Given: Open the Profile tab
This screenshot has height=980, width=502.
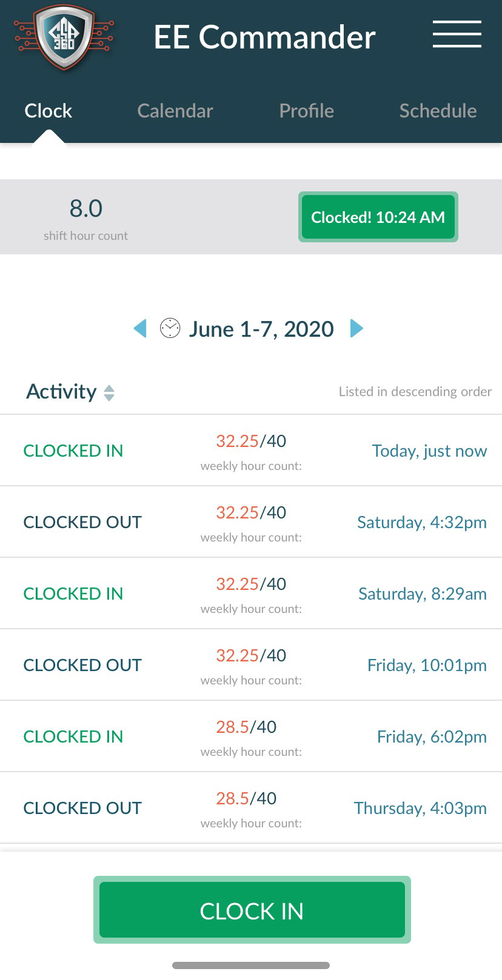Looking at the screenshot, I should [306, 111].
